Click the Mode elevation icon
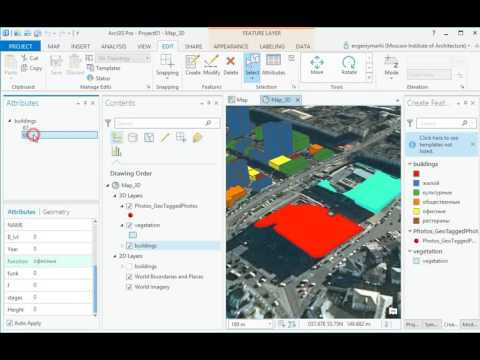This screenshot has width=480, height=360. pyautogui.click(x=391, y=62)
